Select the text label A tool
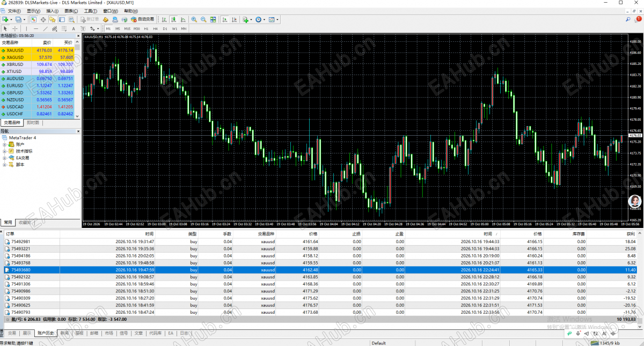 click(x=74, y=28)
